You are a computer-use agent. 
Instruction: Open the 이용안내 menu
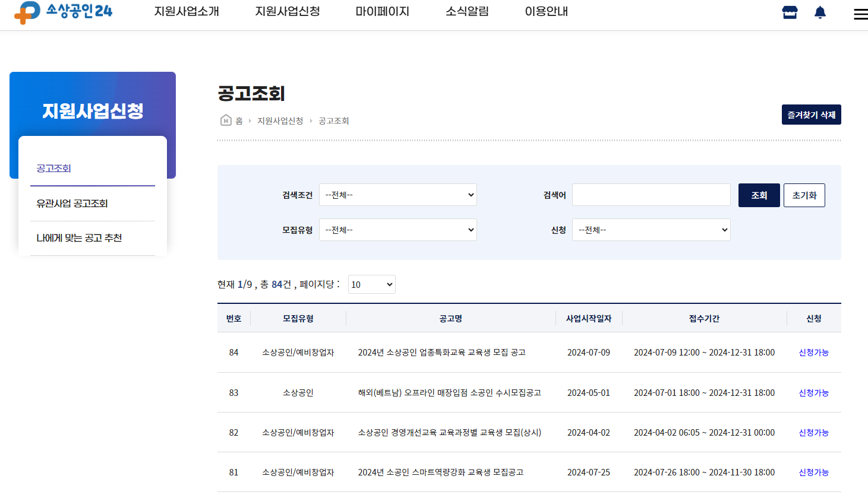click(545, 11)
